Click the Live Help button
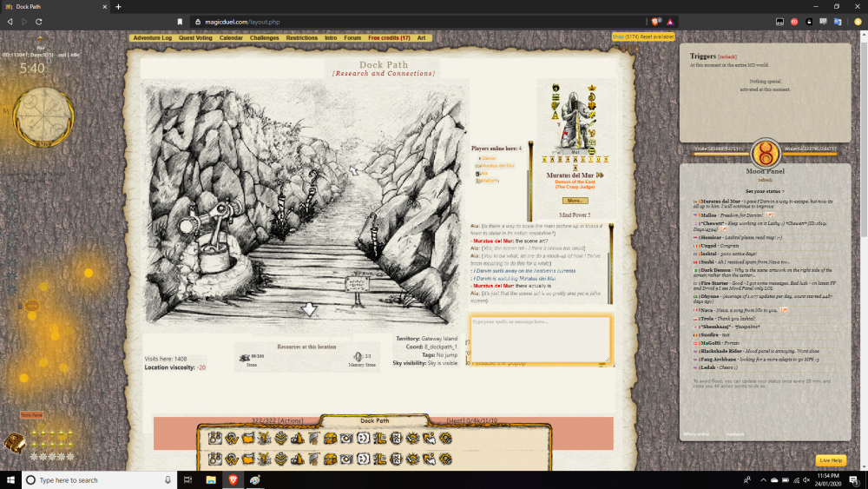 click(x=830, y=460)
